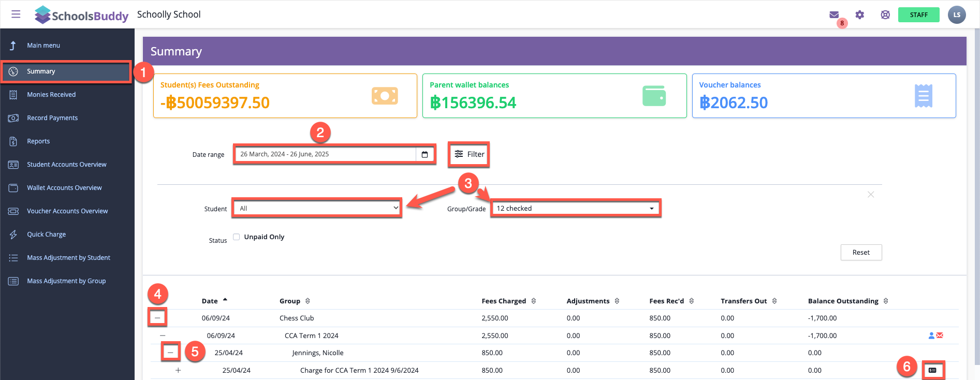Click the date range input field
Image resolution: width=980 pixels, height=380 pixels.
point(325,154)
